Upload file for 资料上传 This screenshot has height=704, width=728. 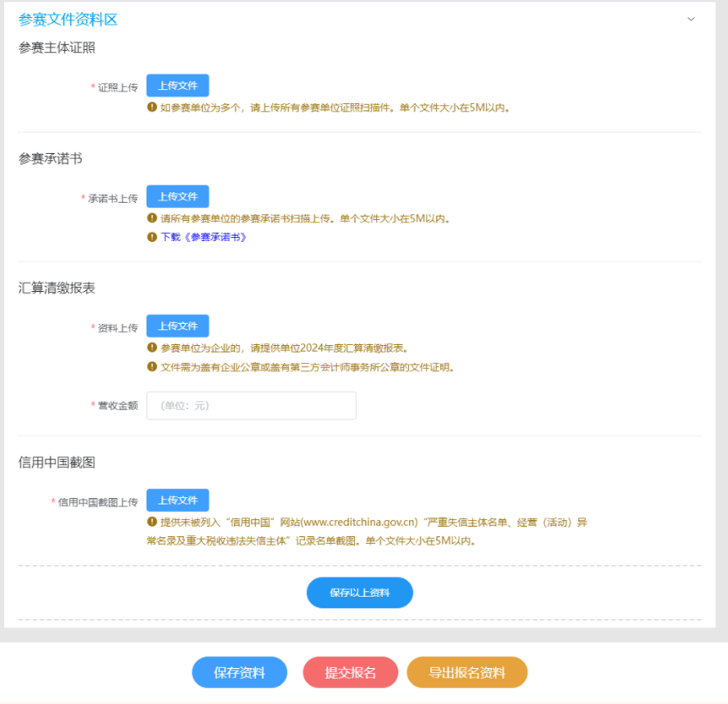click(177, 326)
